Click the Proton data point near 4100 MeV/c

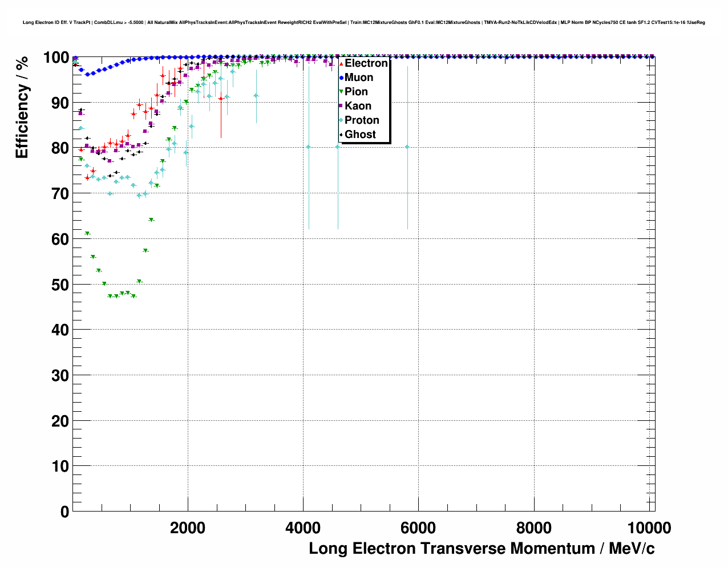pos(309,147)
